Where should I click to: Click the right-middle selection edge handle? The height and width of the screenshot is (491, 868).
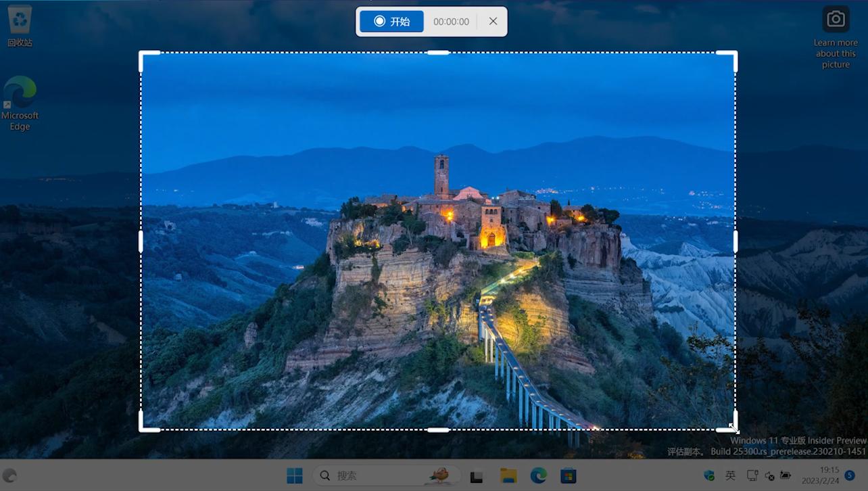click(x=736, y=241)
